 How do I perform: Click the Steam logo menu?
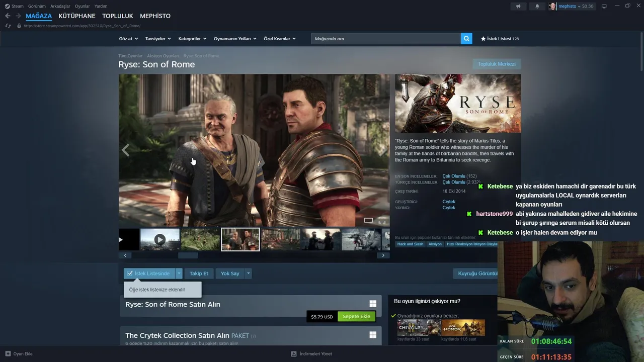tap(7, 6)
